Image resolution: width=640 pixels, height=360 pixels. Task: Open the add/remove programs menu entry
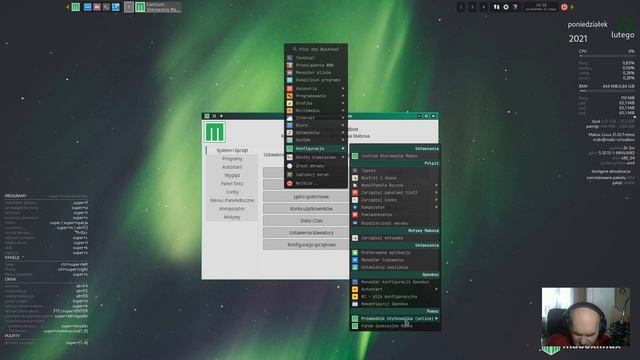tap(316, 80)
